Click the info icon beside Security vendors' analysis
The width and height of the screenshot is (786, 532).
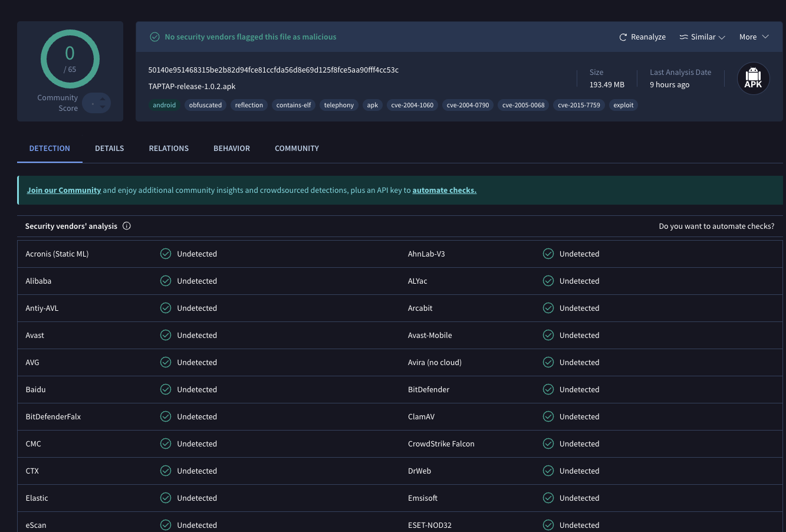[x=126, y=226]
